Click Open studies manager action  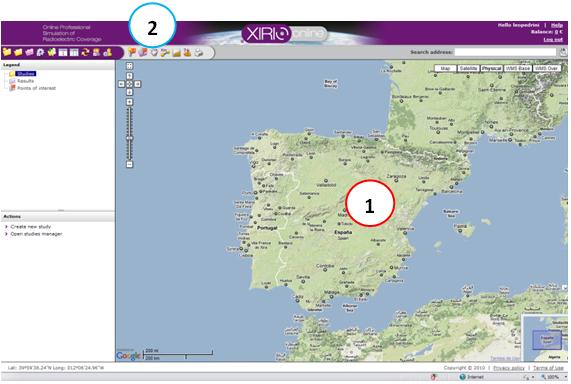[36, 234]
